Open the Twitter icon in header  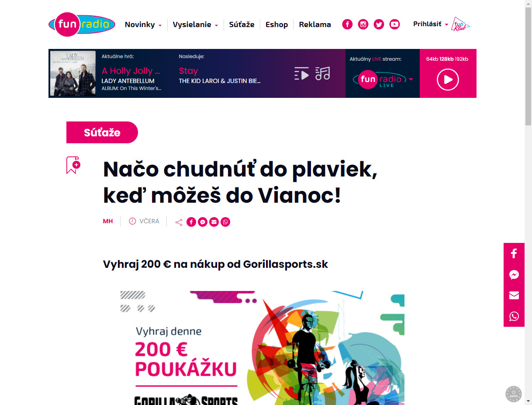click(379, 24)
